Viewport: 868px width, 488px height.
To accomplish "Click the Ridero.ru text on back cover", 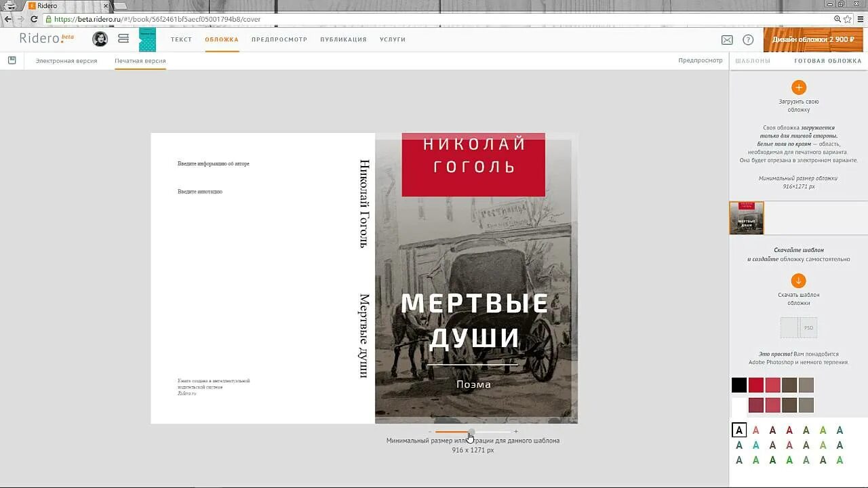I will click(187, 393).
